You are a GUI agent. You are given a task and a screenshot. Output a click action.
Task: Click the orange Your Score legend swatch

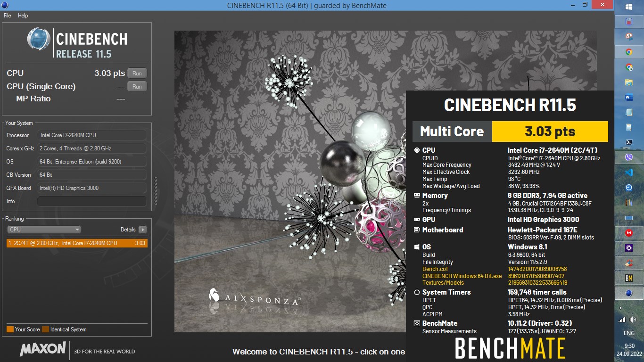coord(10,329)
